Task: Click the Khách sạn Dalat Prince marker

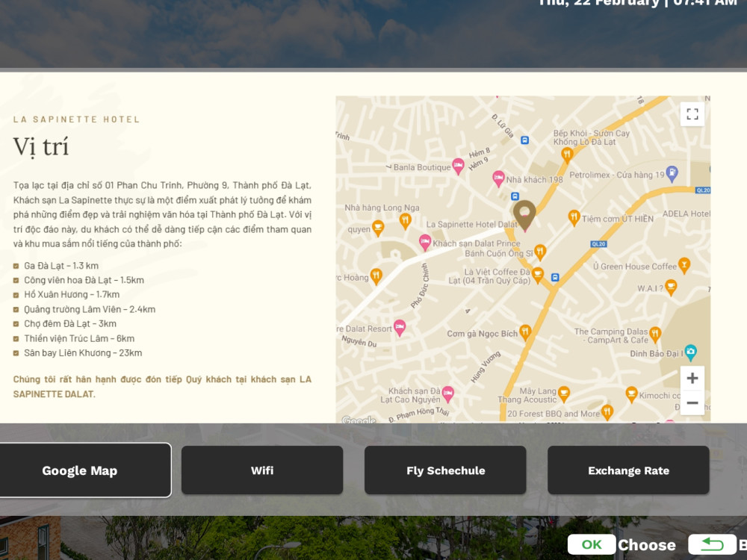Action: click(x=425, y=242)
